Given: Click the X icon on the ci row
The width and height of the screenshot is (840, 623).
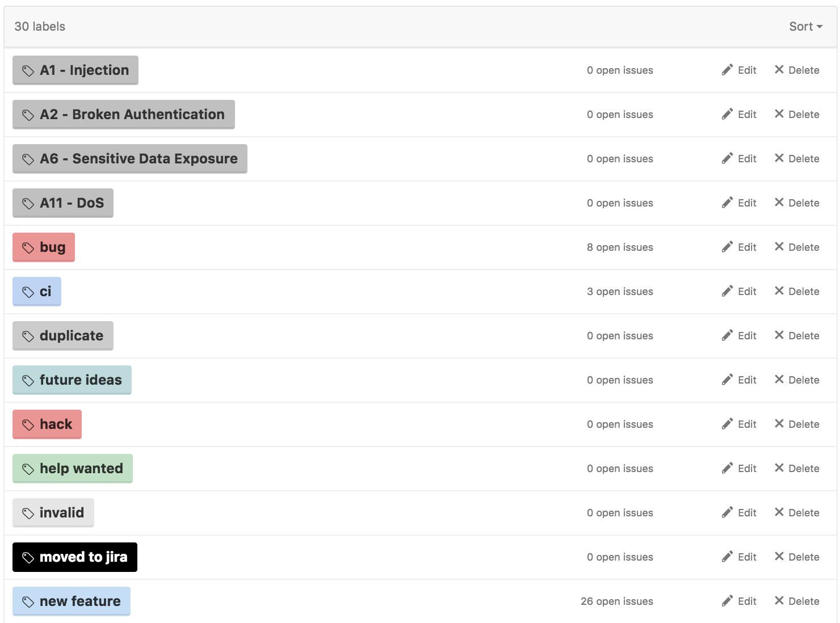Looking at the screenshot, I should pyautogui.click(x=779, y=291).
